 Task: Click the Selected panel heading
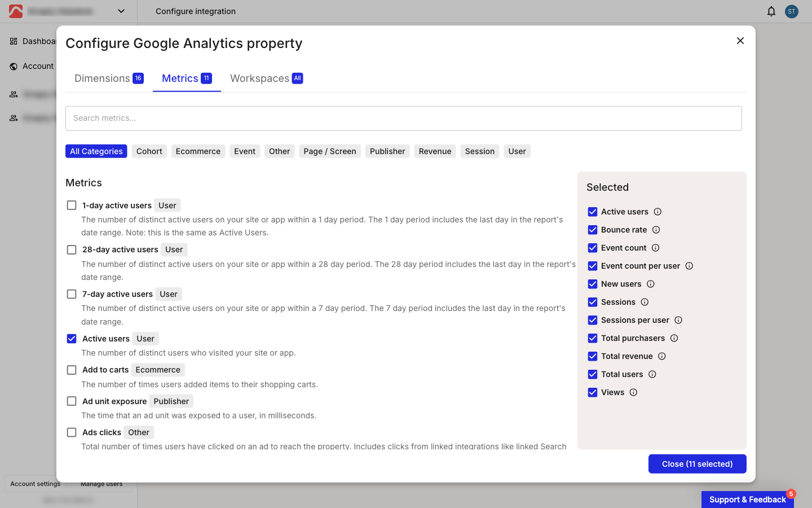(x=607, y=187)
